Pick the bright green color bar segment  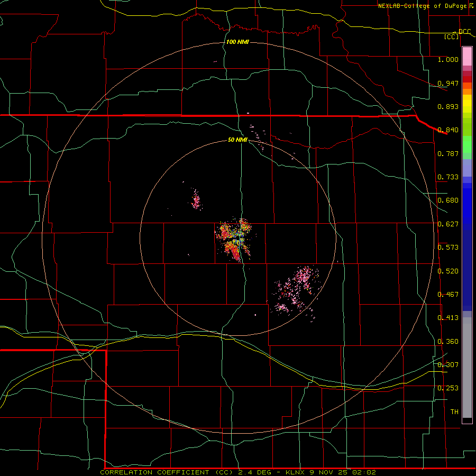[467, 144]
